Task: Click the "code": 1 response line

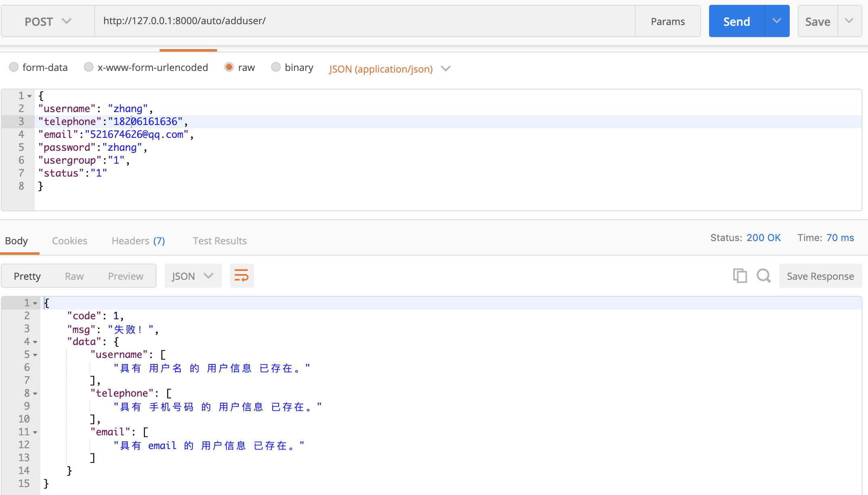Action: point(95,316)
